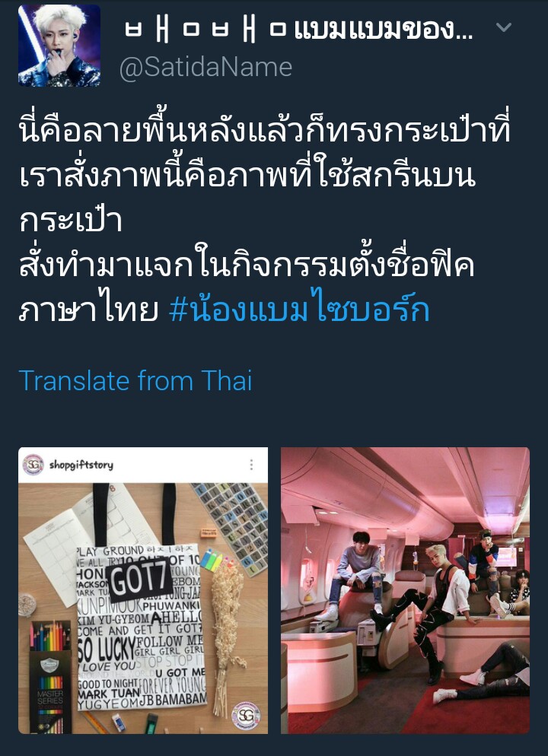
Task: Select the Thai tweet body text
Action: point(264,221)
